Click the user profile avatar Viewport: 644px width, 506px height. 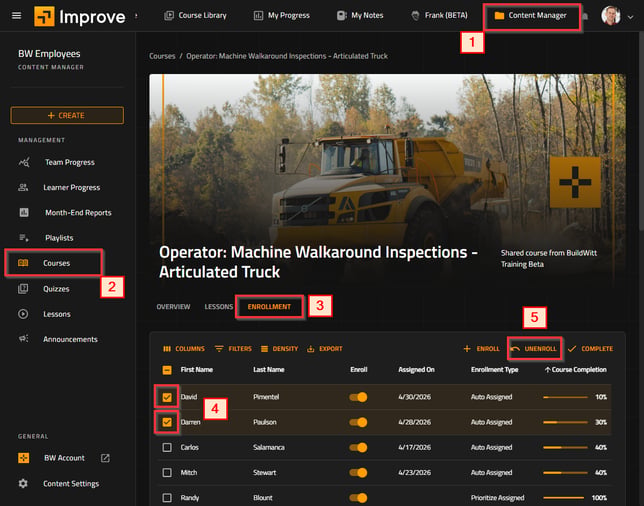[611, 16]
